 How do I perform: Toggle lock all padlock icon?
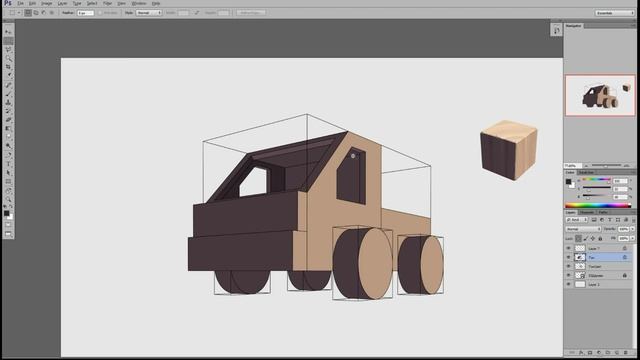600,238
